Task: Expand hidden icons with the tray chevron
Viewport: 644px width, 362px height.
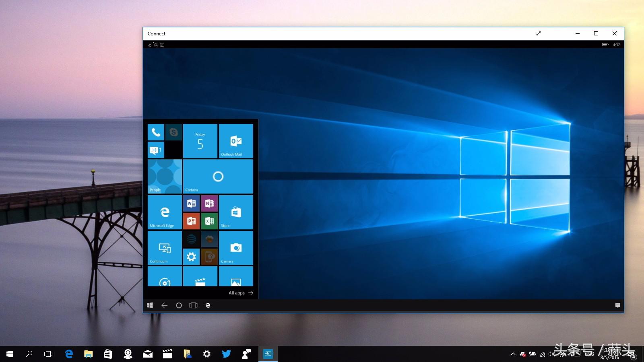Action: (513, 354)
